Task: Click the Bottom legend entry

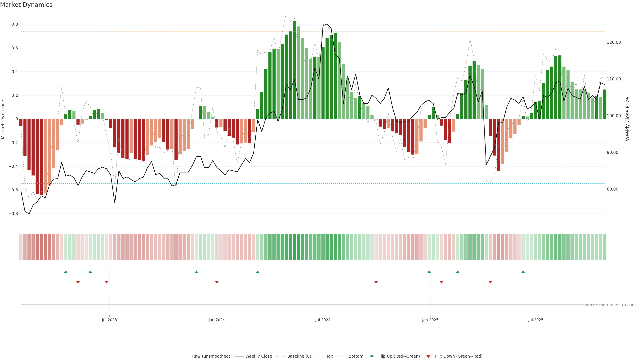Action: click(356, 356)
